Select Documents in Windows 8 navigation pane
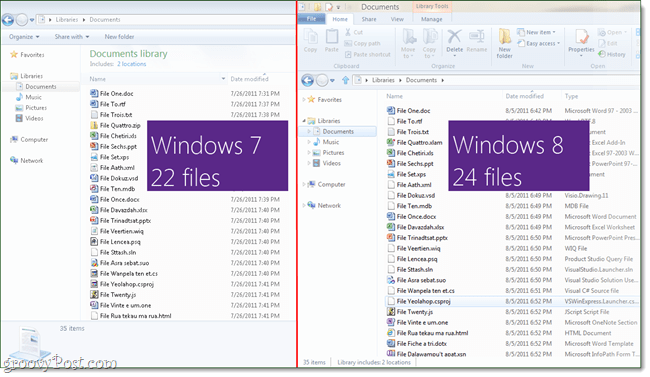The height and width of the screenshot is (377, 650). pos(338,131)
